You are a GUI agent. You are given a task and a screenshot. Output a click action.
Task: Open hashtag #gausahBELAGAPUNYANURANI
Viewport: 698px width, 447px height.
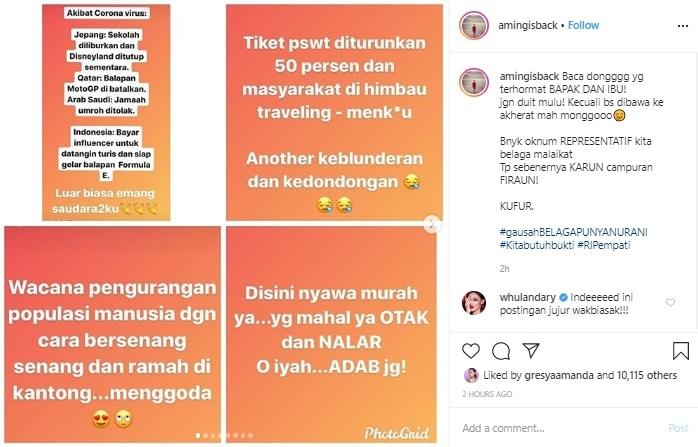tap(573, 232)
